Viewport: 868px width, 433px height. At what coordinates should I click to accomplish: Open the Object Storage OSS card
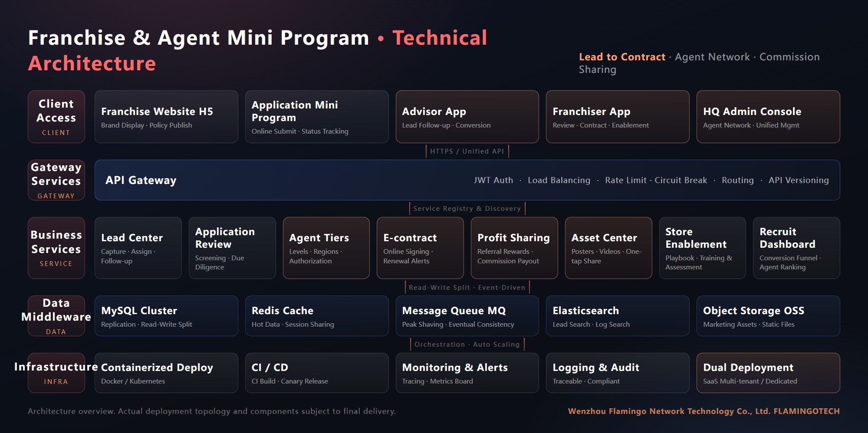pyautogui.click(x=768, y=316)
